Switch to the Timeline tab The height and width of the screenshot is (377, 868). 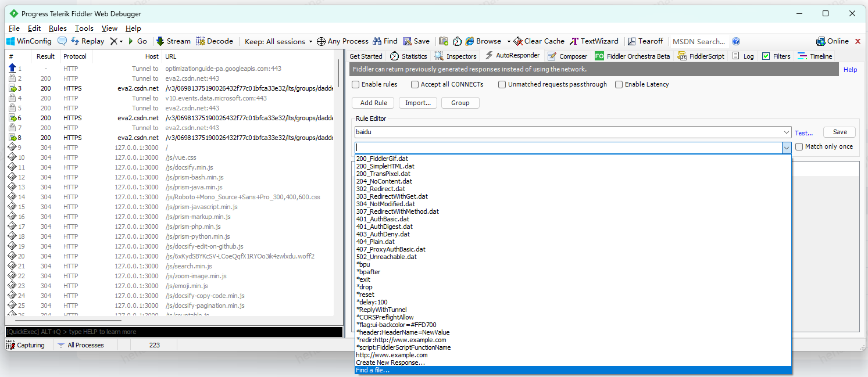coord(815,56)
